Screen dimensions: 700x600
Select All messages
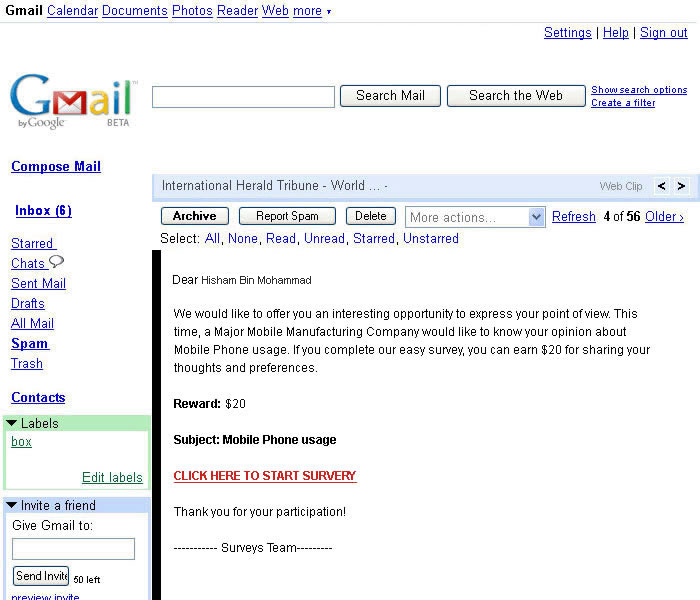tap(212, 238)
